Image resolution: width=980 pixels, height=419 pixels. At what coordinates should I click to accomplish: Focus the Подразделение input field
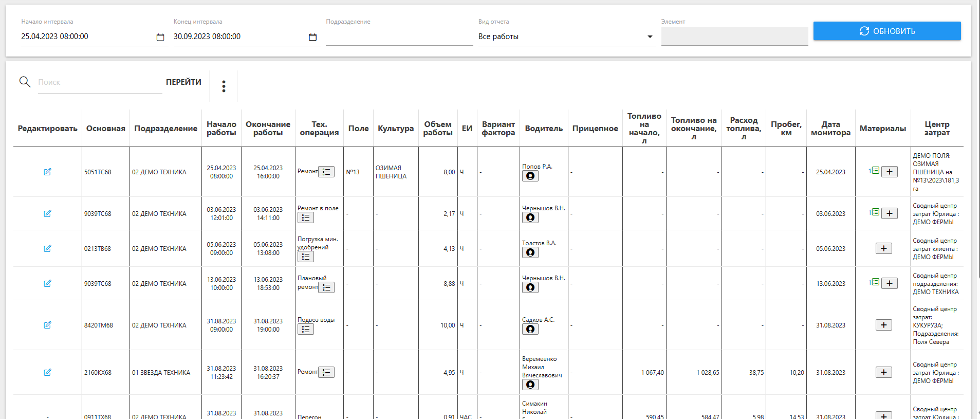click(399, 37)
